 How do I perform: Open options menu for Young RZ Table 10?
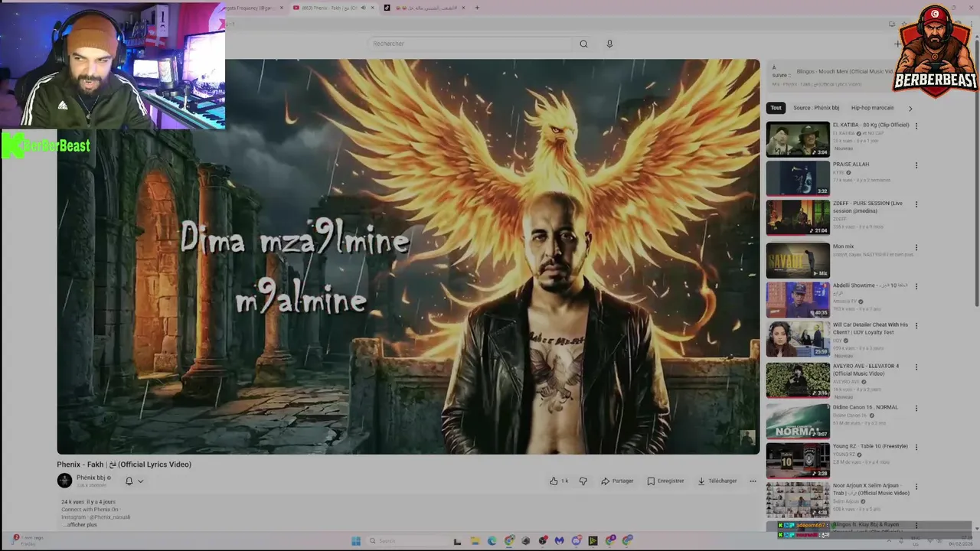(x=916, y=447)
